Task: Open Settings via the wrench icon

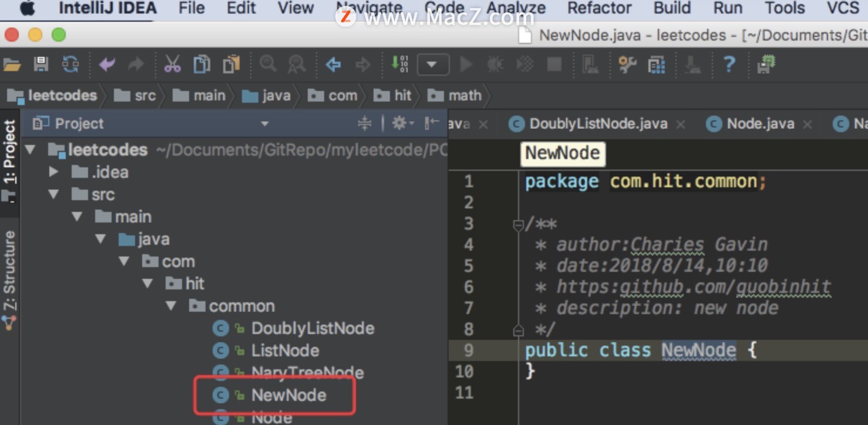Action: coord(627,64)
